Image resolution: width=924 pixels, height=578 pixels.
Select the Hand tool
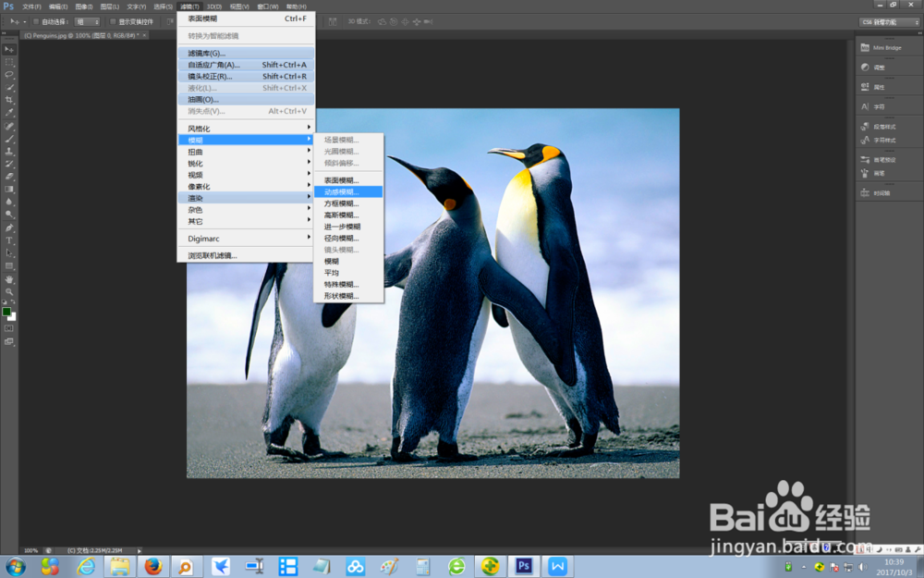pos(9,279)
